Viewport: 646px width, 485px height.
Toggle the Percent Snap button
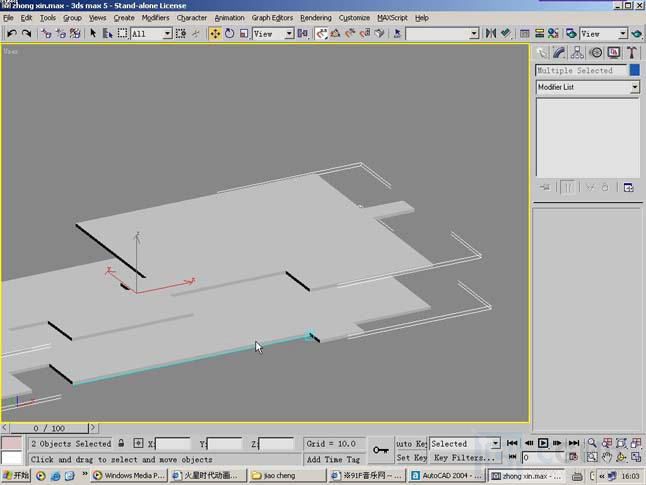(350, 33)
